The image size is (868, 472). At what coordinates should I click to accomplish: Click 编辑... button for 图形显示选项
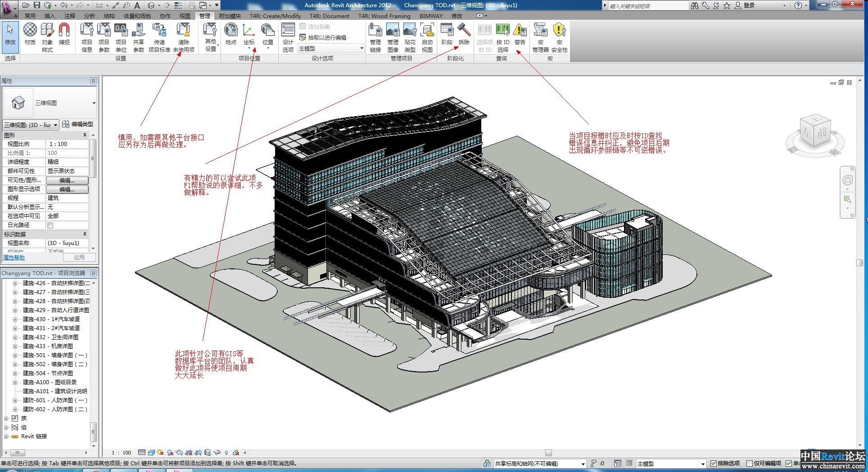coord(68,189)
